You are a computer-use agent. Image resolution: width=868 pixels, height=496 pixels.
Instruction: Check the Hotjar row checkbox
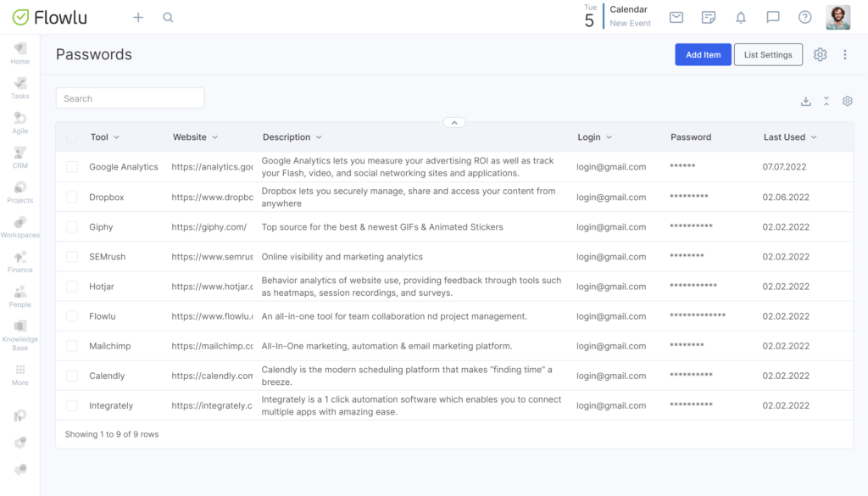(72, 287)
